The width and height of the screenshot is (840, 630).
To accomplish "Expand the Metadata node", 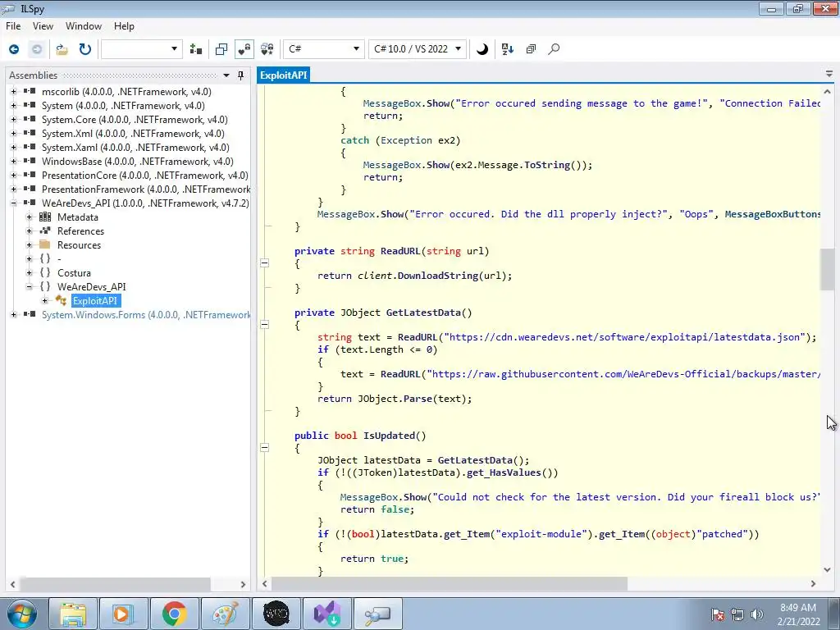I will coord(30,217).
